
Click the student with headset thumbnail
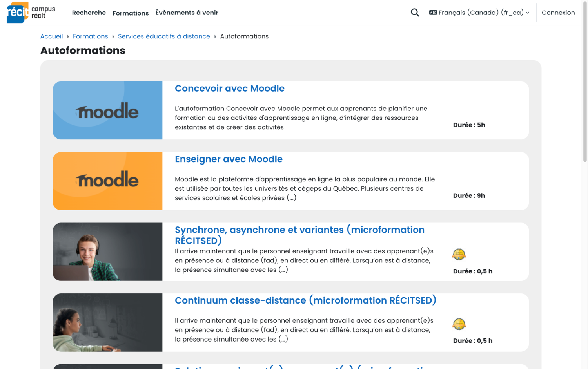pos(107,252)
